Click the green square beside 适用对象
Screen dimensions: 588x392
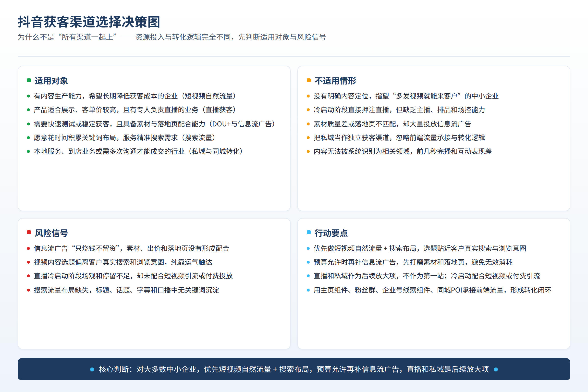pos(29,81)
